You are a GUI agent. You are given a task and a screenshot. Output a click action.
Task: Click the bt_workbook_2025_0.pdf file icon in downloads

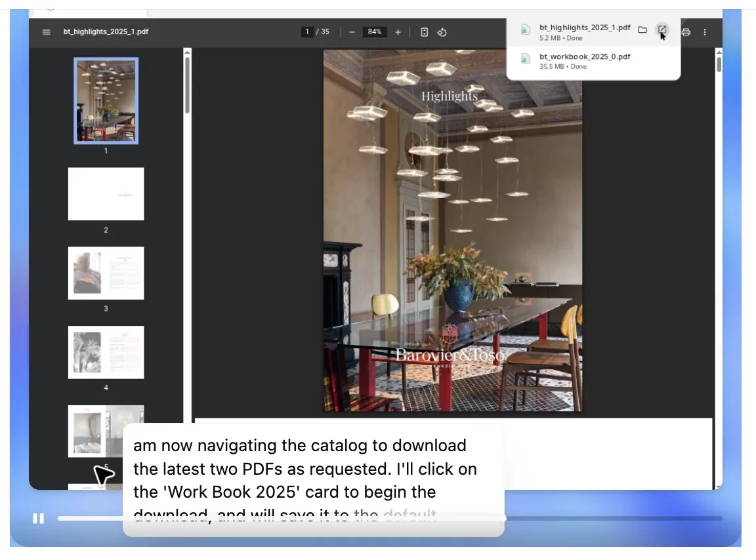(x=526, y=59)
